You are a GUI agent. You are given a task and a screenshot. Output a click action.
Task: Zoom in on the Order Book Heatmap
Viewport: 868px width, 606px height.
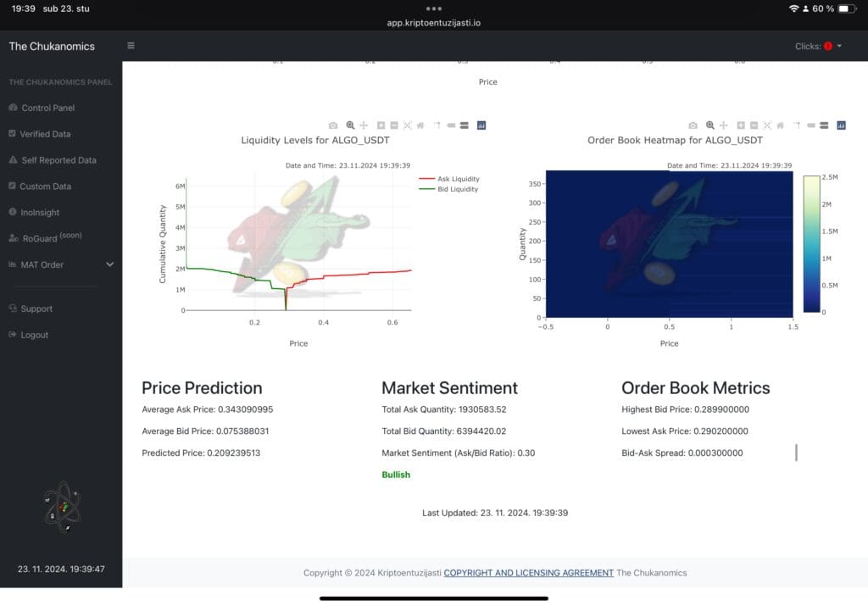tap(738, 125)
